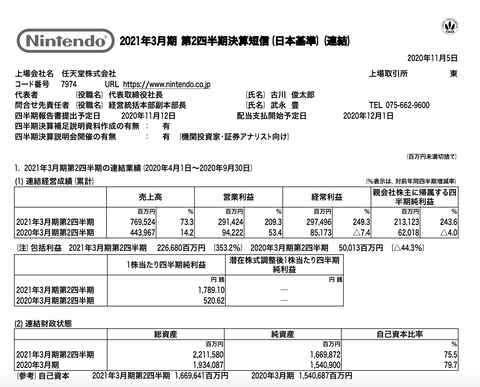The width and height of the screenshot is (480, 387).
Task: Select filing date 2020年11月12日
Action: click(148, 116)
